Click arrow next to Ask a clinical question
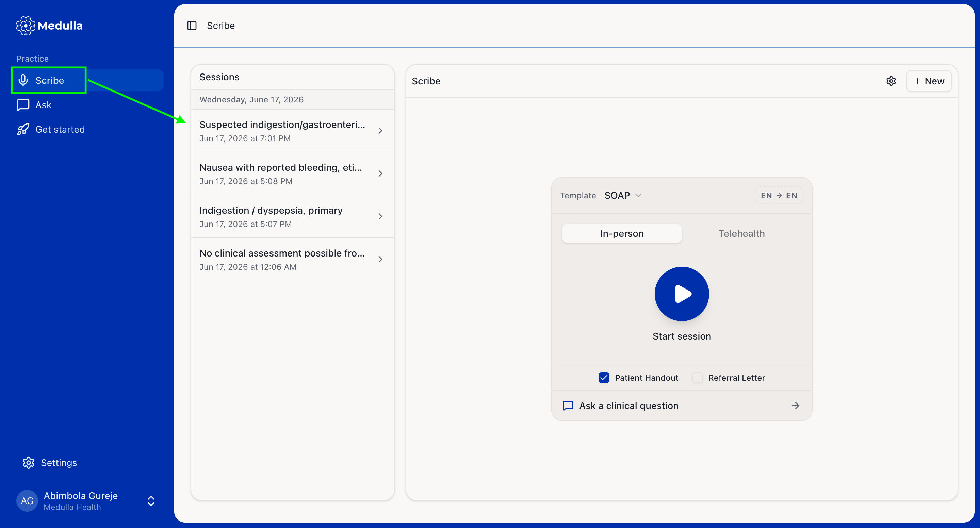 coord(796,406)
